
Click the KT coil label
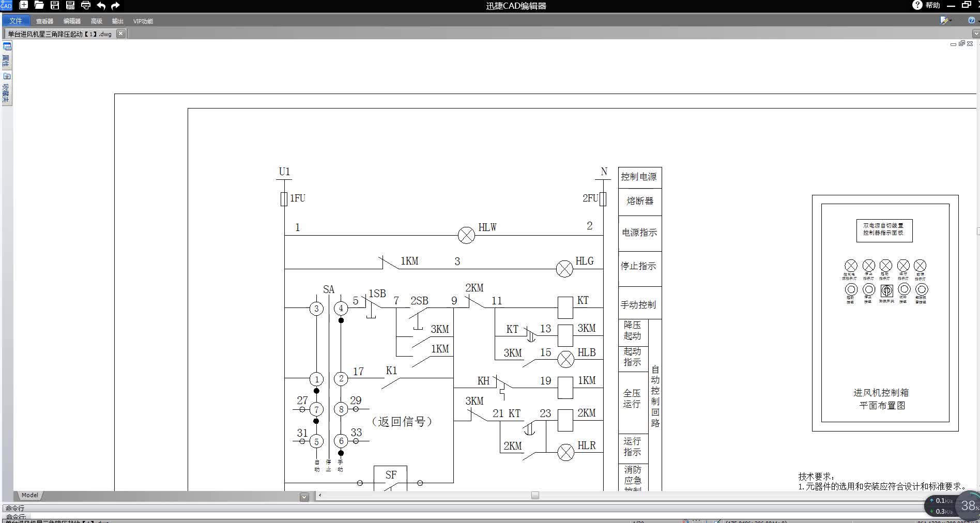point(583,300)
